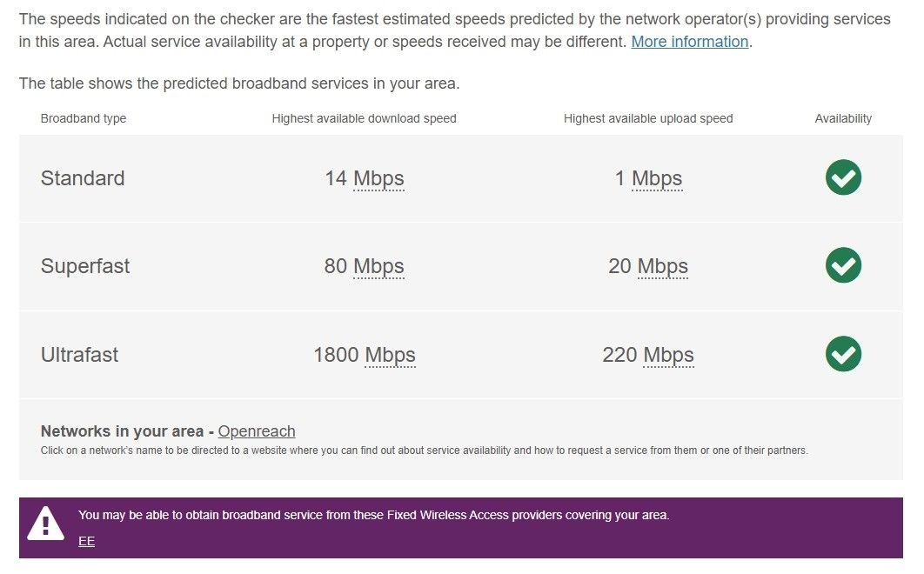Click Mbps abbreviation beside Superfast 80 download
924x574 pixels.
coord(378,266)
